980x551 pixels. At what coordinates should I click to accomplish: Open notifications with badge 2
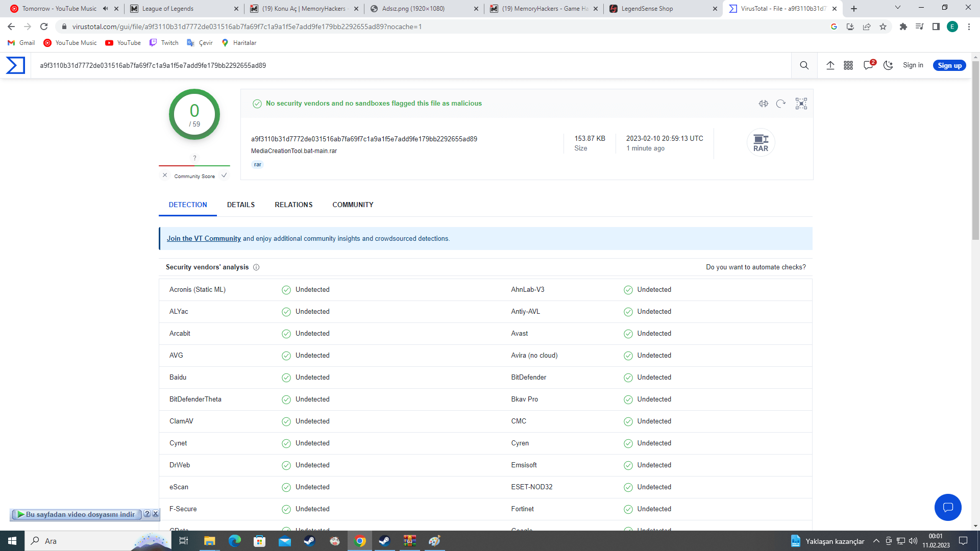click(869, 65)
